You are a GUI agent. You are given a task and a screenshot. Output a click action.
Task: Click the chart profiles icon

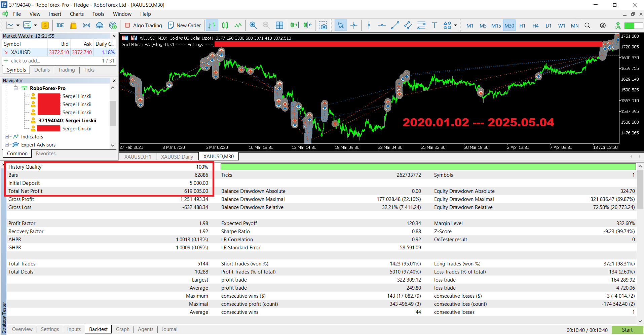27,25
